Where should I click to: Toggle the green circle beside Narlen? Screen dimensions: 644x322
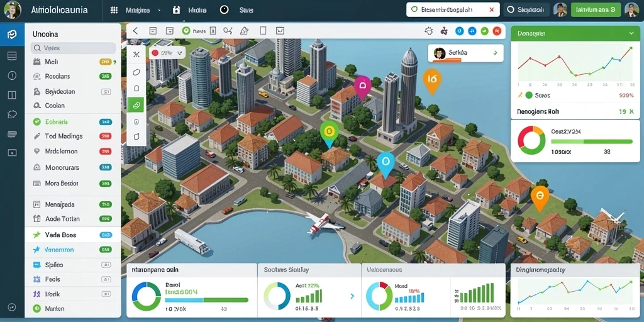click(37, 308)
